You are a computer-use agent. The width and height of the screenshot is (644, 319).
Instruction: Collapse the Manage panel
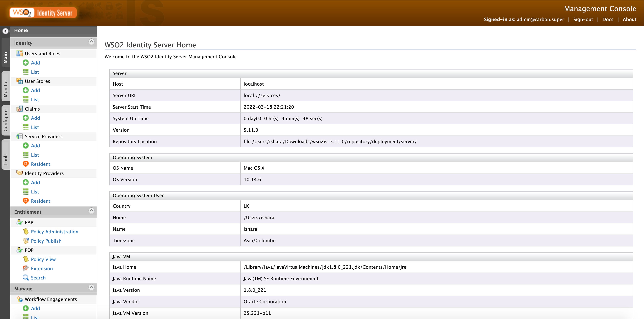point(91,288)
